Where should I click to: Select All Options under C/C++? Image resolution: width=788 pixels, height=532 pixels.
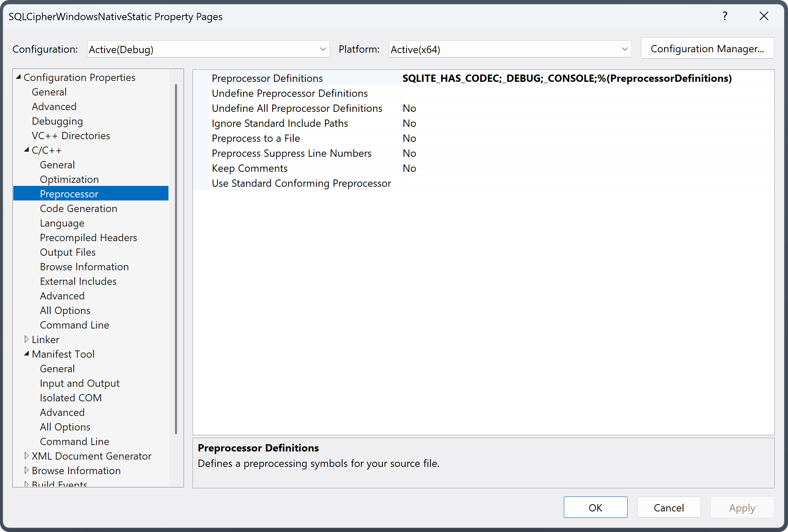pos(65,310)
